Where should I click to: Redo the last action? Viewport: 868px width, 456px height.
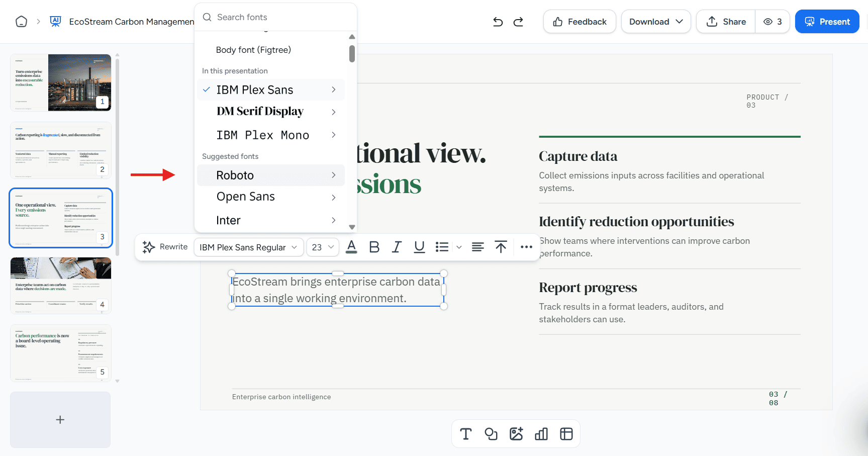[518, 22]
